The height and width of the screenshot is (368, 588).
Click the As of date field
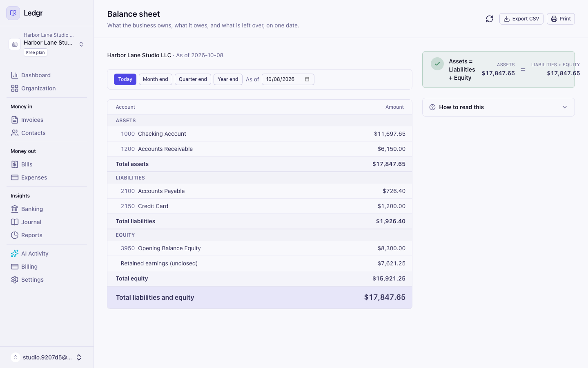tap(288, 79)
